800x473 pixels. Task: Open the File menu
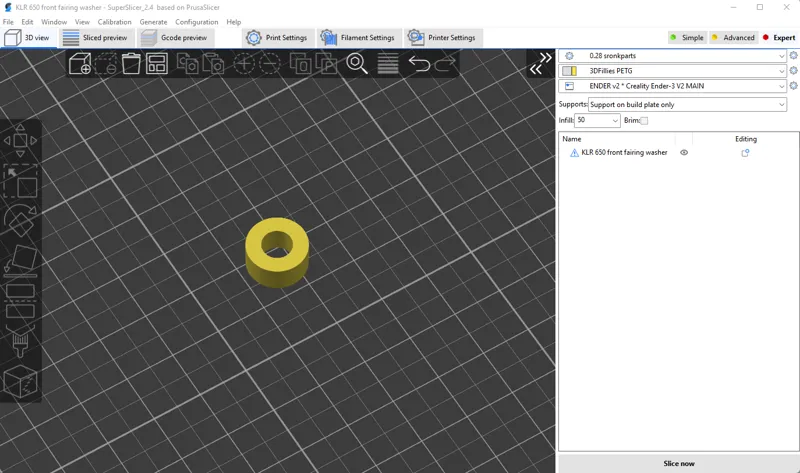8,22
